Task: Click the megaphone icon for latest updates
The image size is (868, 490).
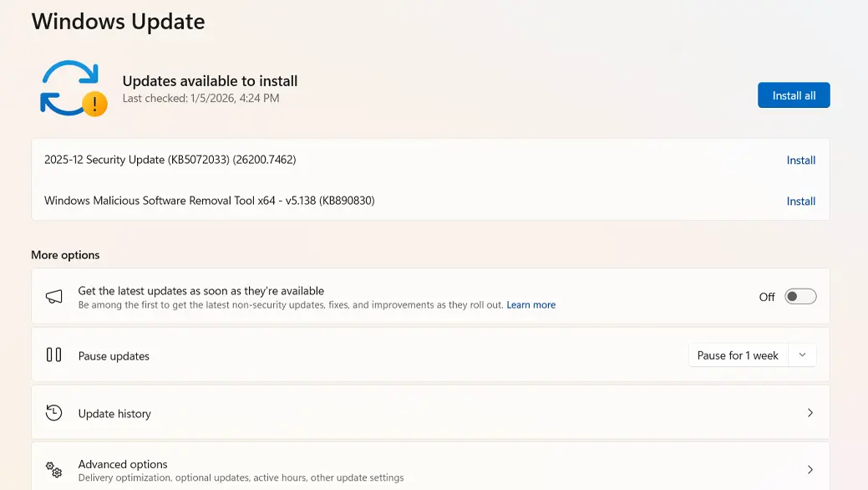Action: 54,297
